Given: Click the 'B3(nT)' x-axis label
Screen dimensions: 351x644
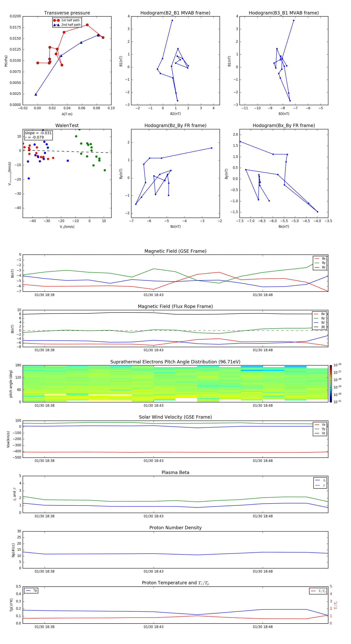Looking at the screenshot, I should tap(284, 114).
